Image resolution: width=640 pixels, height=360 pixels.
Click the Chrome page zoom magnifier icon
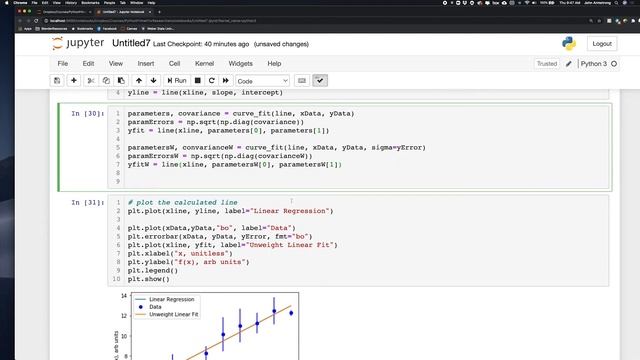click(591, 20)
